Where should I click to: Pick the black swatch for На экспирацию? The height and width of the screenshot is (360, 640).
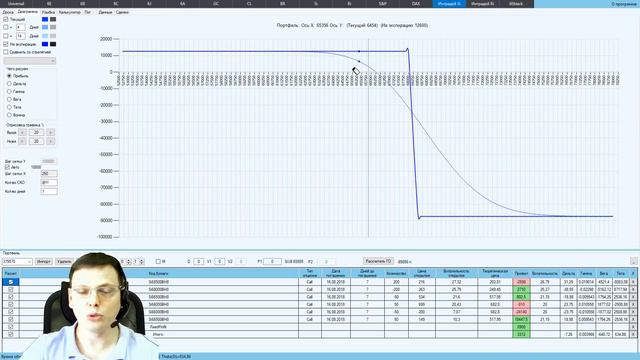coord(53,44)
